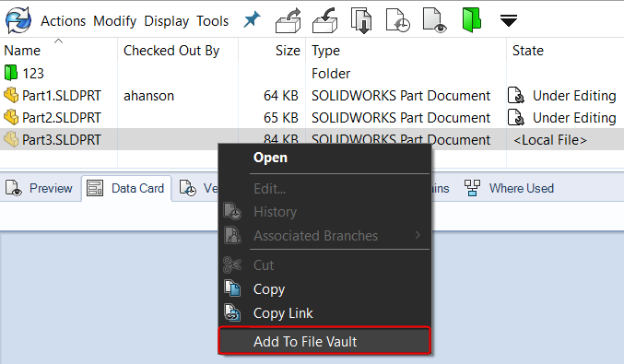Click the Part3.SLDPRT part icon
The image size is (624, 364).
[11, 139]
